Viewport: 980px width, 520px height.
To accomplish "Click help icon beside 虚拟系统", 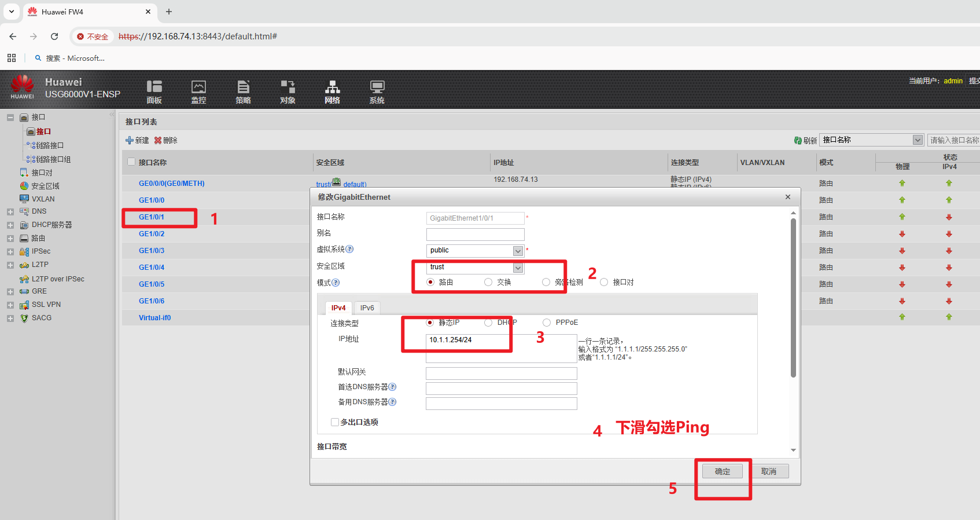I will point(349,250).
